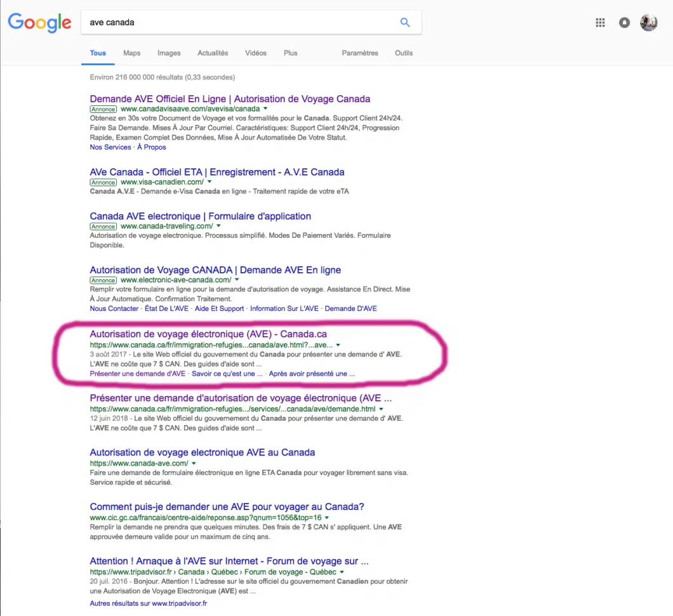Click the '3 août 2017' result date

coord(108,355)
